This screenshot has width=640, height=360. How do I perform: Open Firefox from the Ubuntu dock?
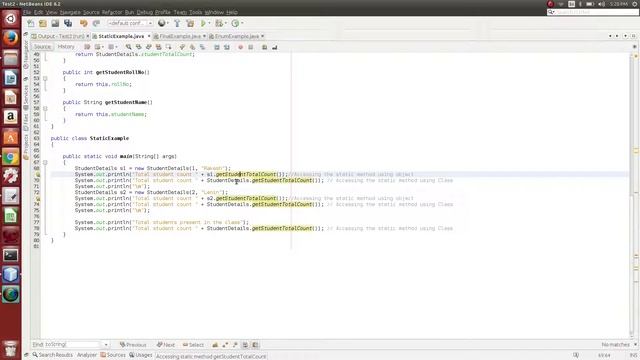coord(11,38)
